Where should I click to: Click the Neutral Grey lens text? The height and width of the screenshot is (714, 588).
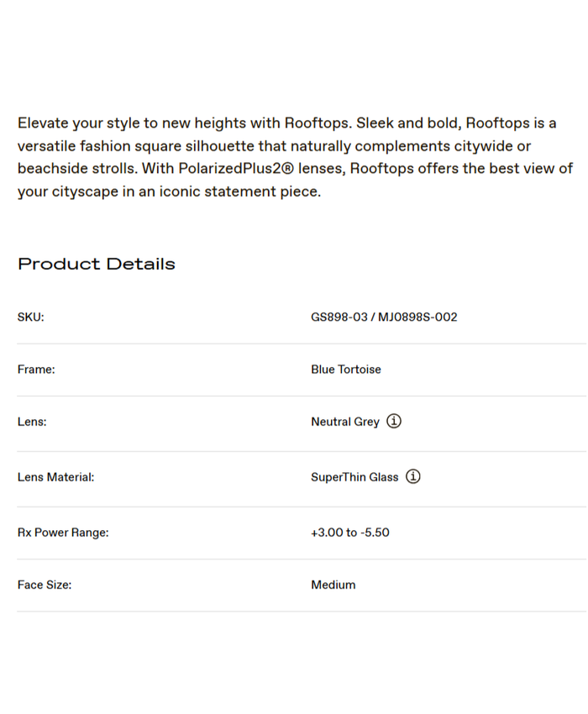pyautogui.click(x=345, y=422)
